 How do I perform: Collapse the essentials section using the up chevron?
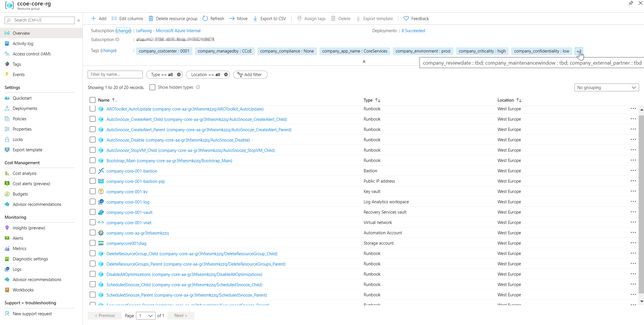point(364,62)
